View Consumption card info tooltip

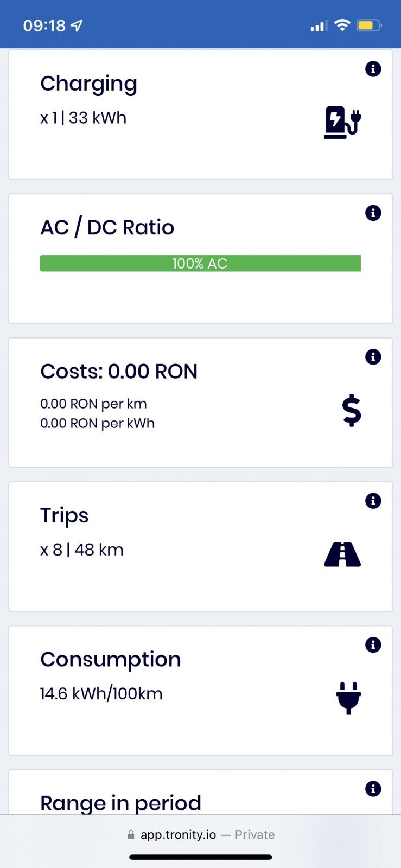[373, 644]
